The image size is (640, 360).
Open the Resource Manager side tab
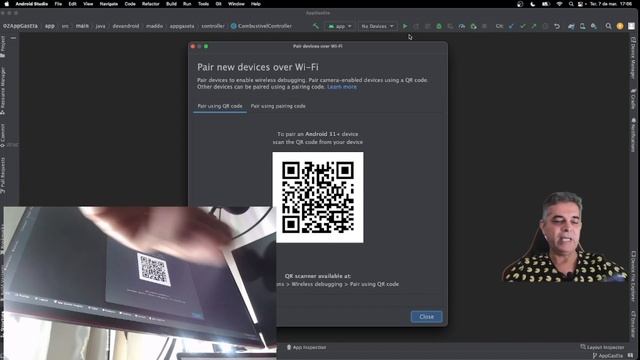coord(3,91)
